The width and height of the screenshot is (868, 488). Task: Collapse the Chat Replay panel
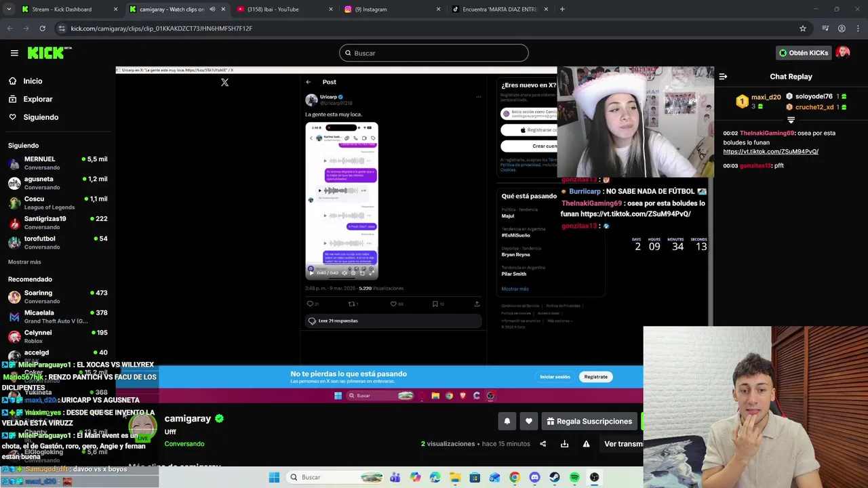(723, 77)
